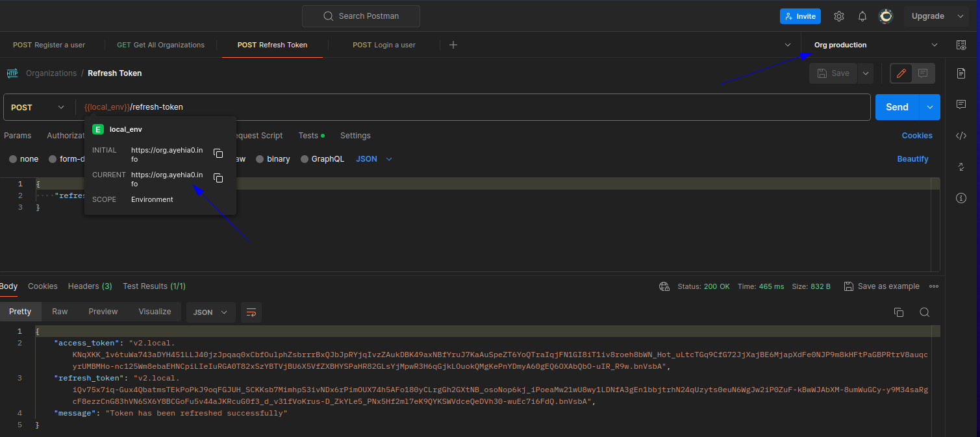980x437 pixels.
Task: Click into the request URL field
Action: pyautogui.click(x=473, y=107)
